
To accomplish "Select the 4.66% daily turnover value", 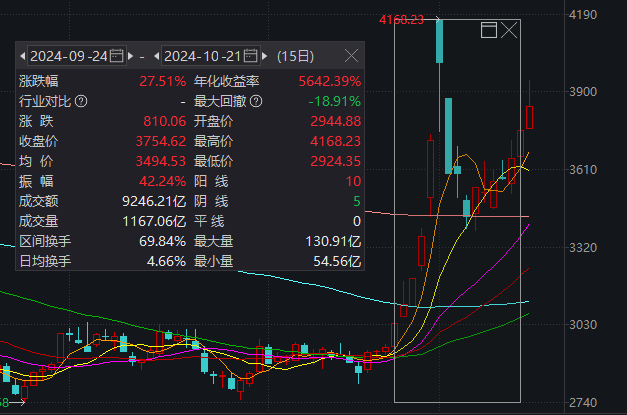I will click(x=166, y=261).
